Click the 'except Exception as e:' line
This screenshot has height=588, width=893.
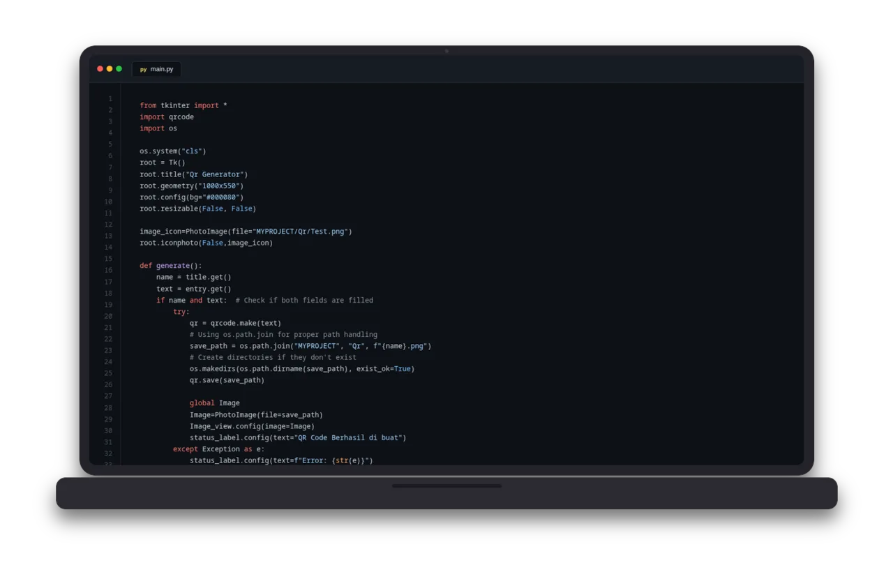click(219, 449)
